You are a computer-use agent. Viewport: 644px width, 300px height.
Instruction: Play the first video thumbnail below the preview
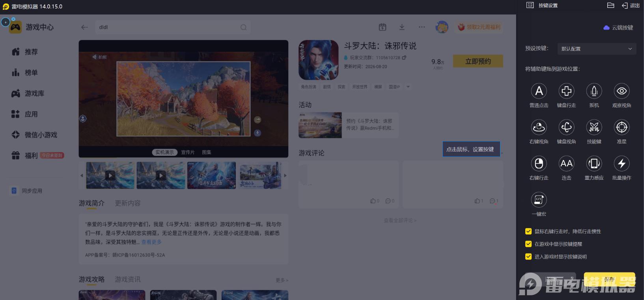(x=110, y=175)
